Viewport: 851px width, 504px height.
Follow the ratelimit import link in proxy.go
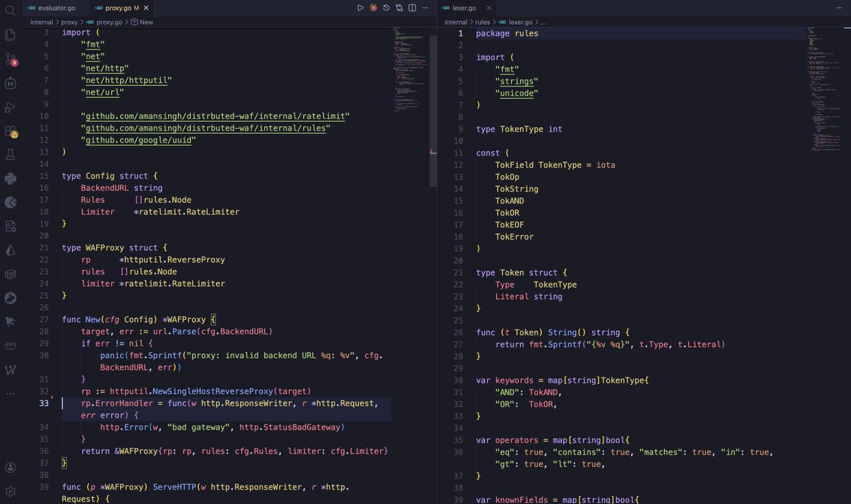(x=216, y=116)
